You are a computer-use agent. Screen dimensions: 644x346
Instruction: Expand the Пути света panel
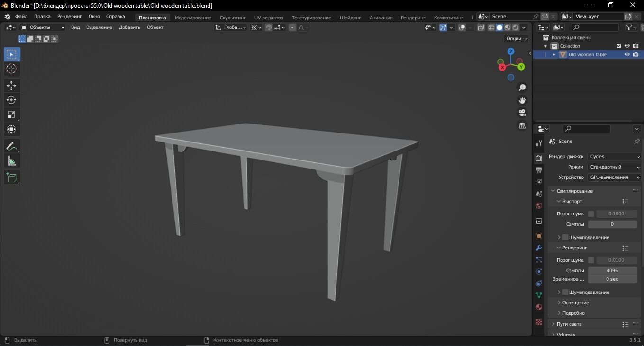coord(553,324)
